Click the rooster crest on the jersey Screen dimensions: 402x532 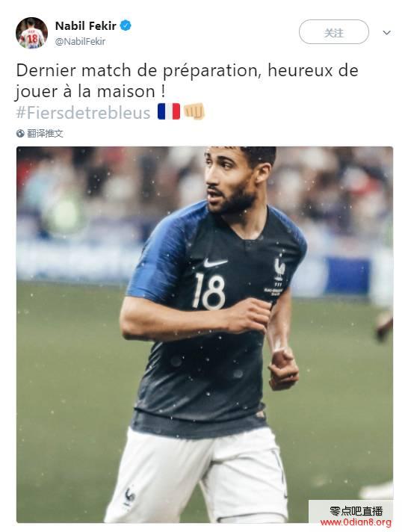click(x=279, y=269)
